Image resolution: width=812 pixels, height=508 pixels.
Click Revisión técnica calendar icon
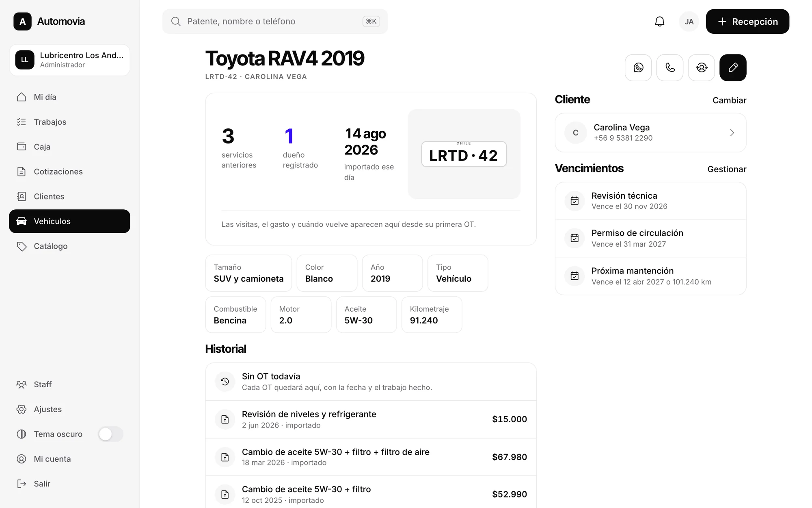tap(574, 201)
